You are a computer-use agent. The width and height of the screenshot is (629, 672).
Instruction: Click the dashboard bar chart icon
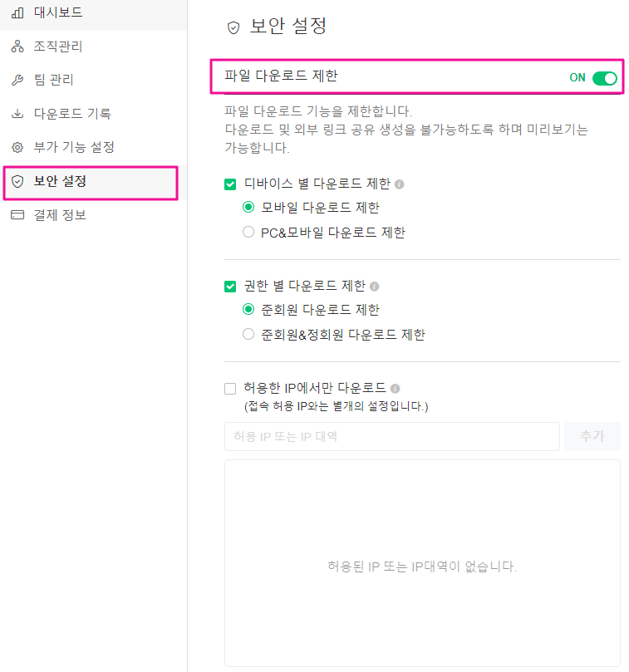click(x=17, y=13)
